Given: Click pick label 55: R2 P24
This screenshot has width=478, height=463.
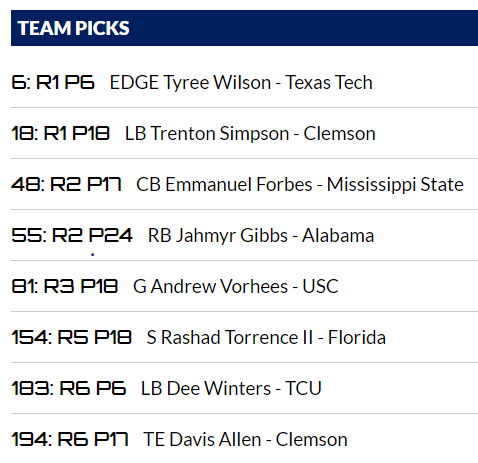Looking at the screenshot, I should [72, 235].
